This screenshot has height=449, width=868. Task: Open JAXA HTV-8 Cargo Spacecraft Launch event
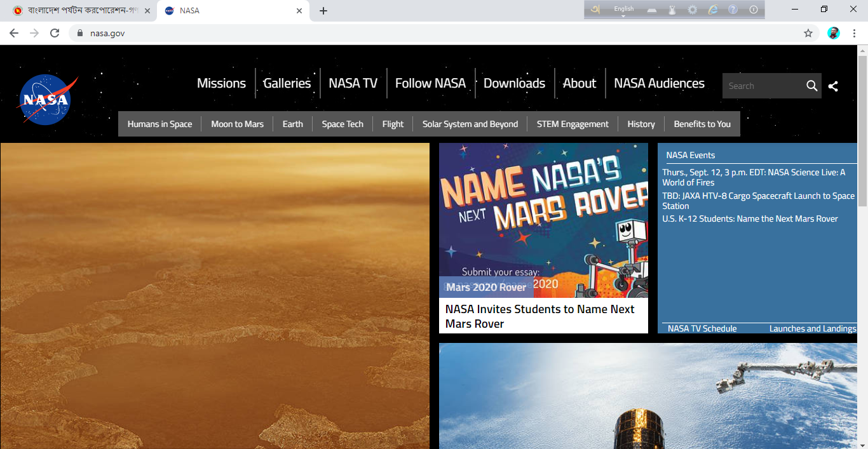tap(758, 201)
